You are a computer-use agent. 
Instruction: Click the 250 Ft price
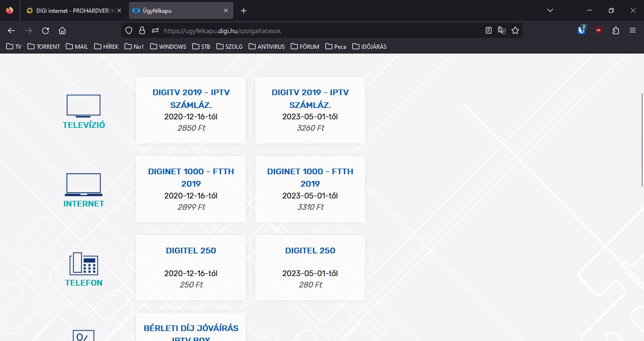click(x=191, y=285)
